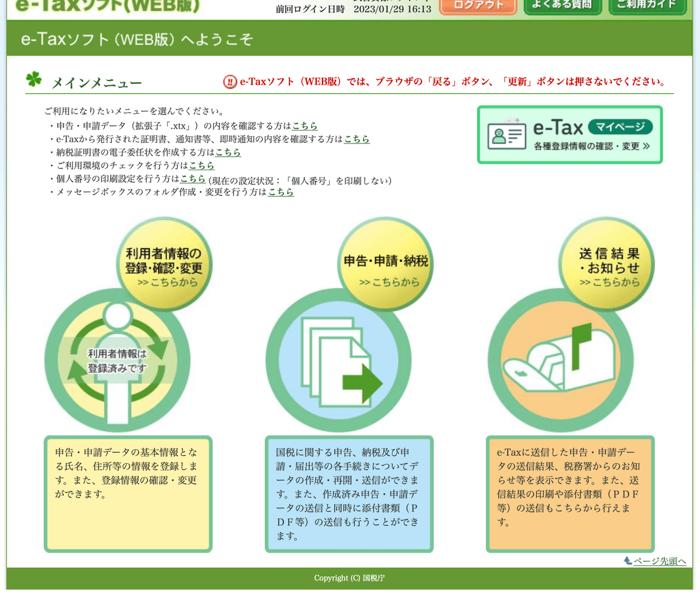Screen dimensions: 700x594
Task: Click the user registration person icon
Action: pyautogui.click(x=118, y=360)
